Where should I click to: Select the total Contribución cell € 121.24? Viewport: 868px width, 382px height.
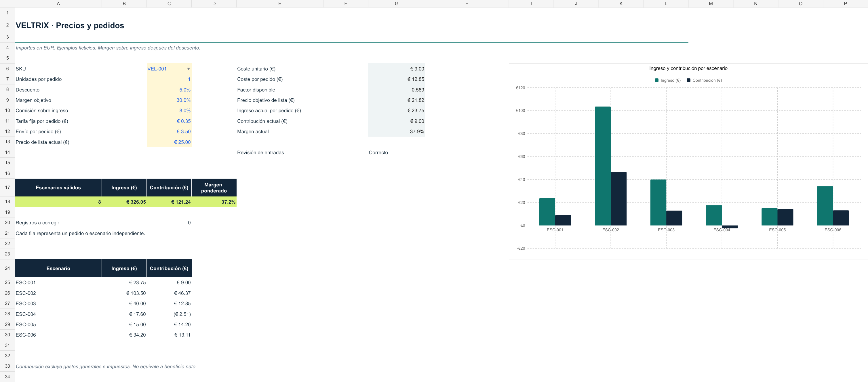(x=169, y=202)
